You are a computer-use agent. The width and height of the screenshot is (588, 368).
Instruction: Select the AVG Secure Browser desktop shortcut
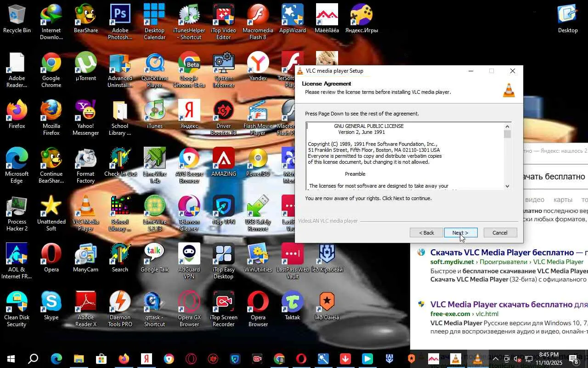point(189,166)
